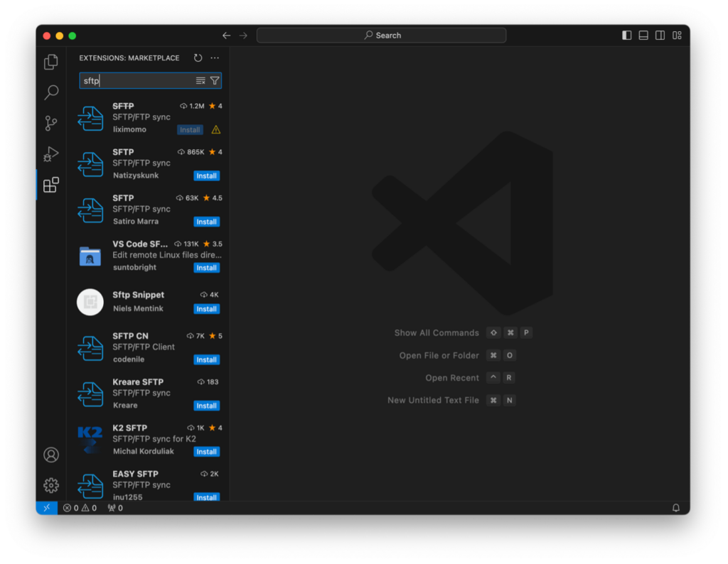Go back using the left arrow
The height and width of the screenshot is (564, 728).
pyautogui.click(x=227, y=36)
